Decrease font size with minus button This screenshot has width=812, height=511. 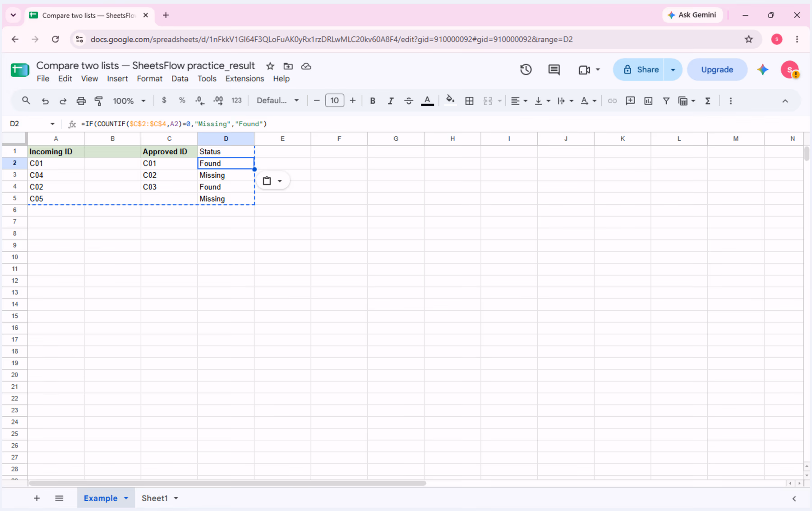[317, 101]
